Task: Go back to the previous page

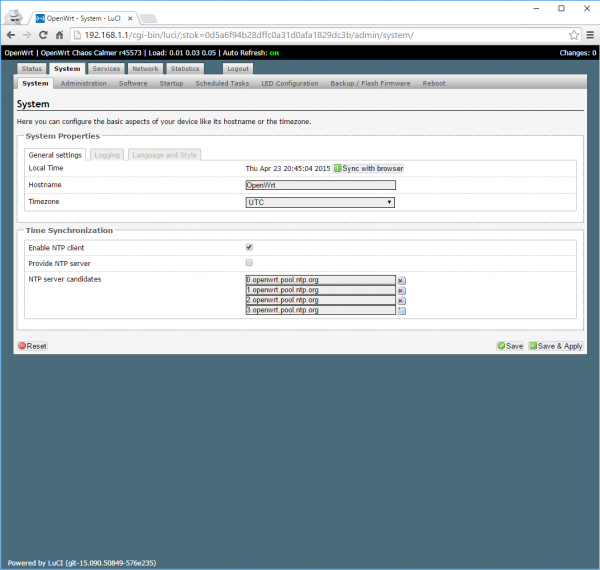Action: (x=9, y=34)
